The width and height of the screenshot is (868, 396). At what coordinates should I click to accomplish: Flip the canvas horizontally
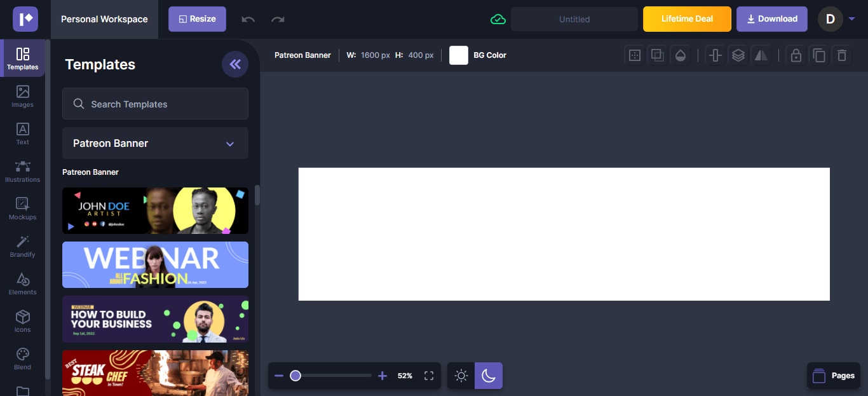click(761, 55)
